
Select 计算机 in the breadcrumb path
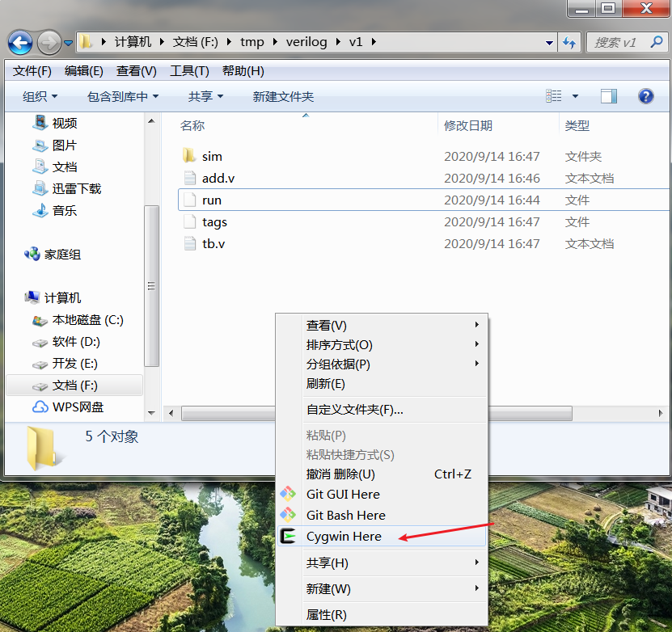pyautogui.click(x=133, y=42)
